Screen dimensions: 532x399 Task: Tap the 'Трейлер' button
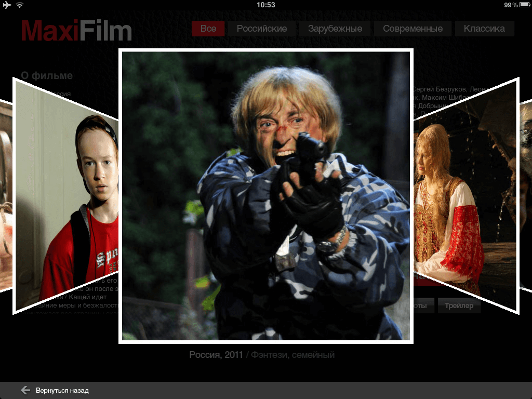(459, 305)
